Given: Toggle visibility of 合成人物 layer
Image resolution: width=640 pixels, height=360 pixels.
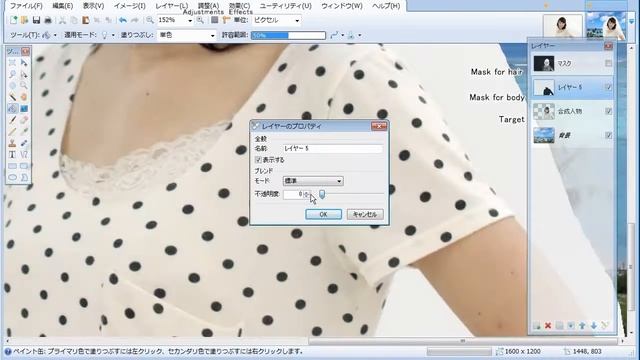Looking at the screenshot, I should pyautogui.click(x=609, y=111).
